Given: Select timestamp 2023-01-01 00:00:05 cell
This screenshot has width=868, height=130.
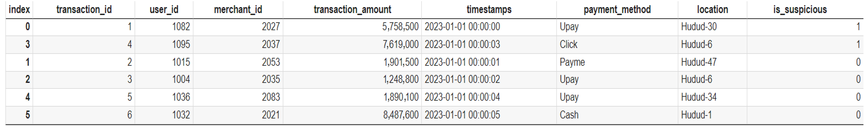Looking at the screenshot, I should coord(462,115).
